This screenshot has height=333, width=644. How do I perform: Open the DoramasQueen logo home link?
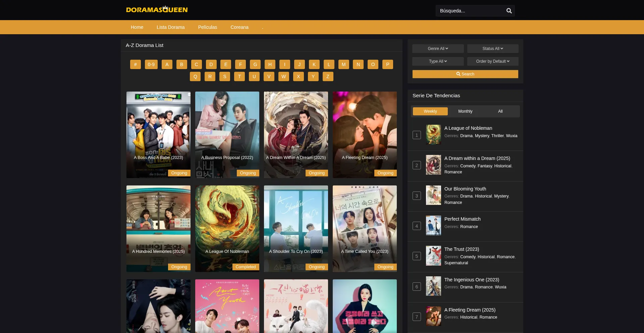coord(157,9)
